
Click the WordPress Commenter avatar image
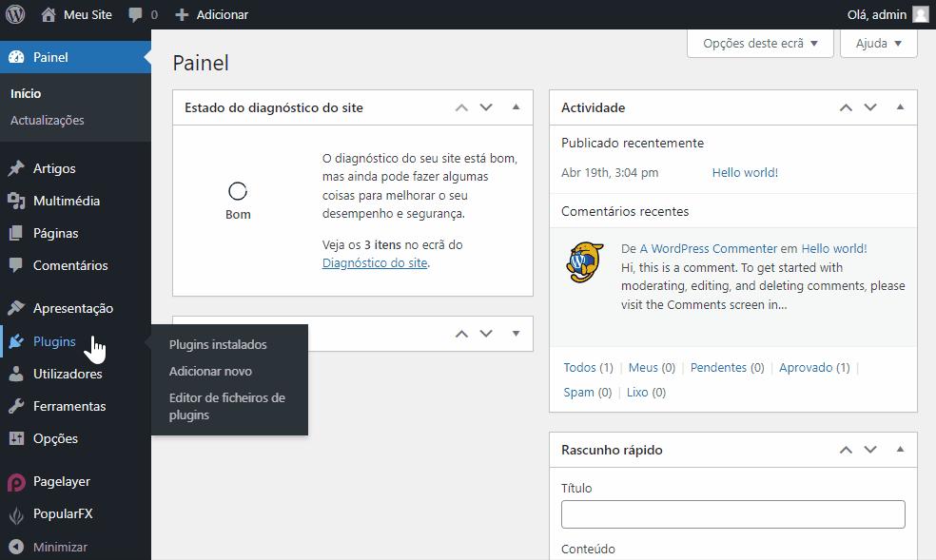[584, 261]
